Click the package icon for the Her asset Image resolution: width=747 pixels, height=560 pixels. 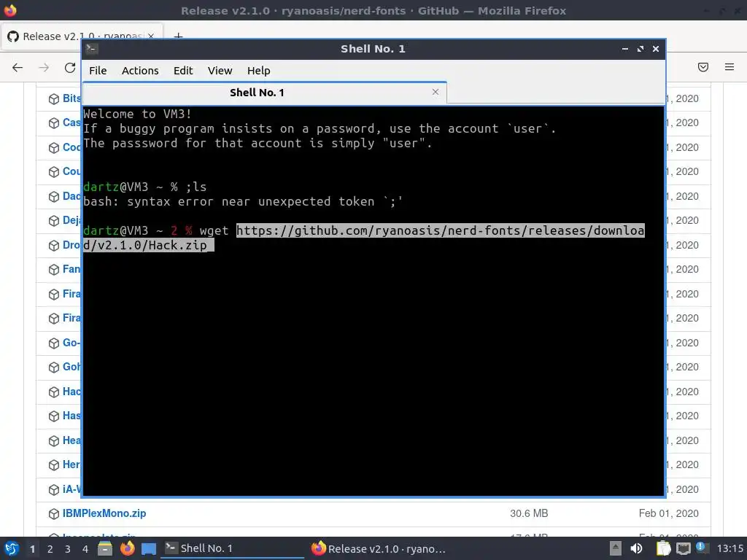[x=53, y=464]
